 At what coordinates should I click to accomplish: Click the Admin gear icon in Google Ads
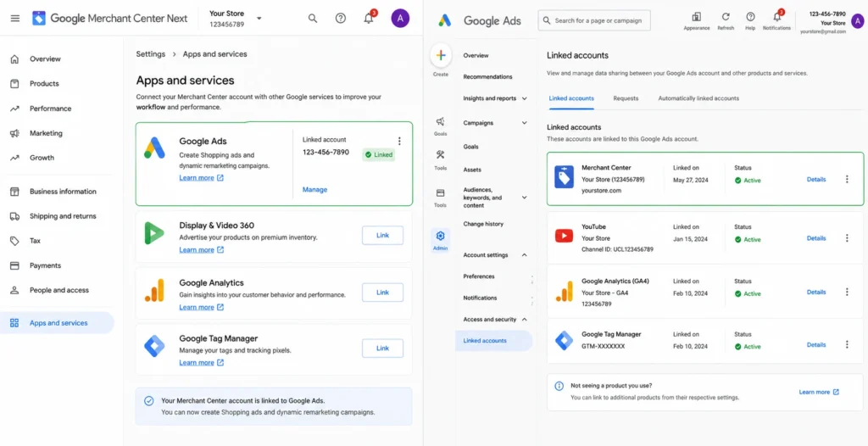[x=441, y=236]
